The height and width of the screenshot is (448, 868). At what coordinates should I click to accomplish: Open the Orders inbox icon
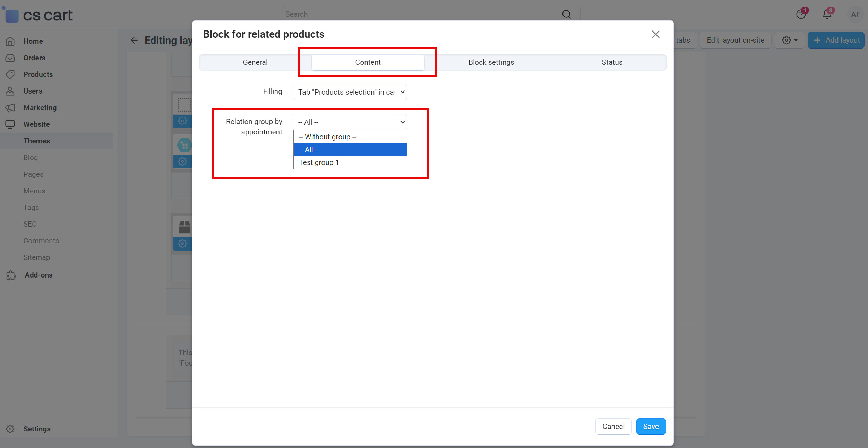point(10,58)
